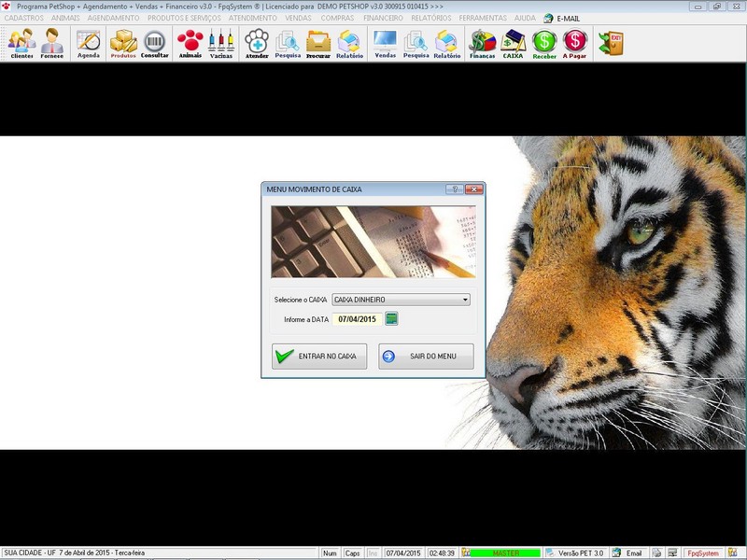Select the Produtos boxes icon
747x560 pixels.
(x=123, y=43)
